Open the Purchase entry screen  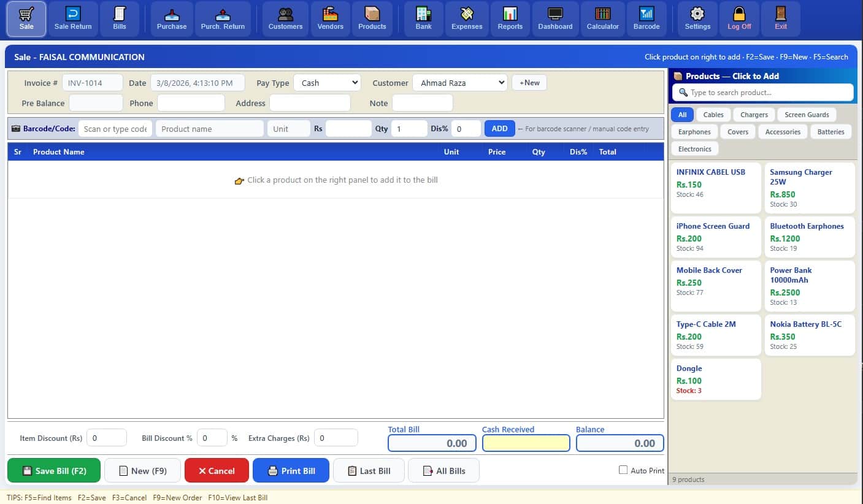click(x=172, y=18)
